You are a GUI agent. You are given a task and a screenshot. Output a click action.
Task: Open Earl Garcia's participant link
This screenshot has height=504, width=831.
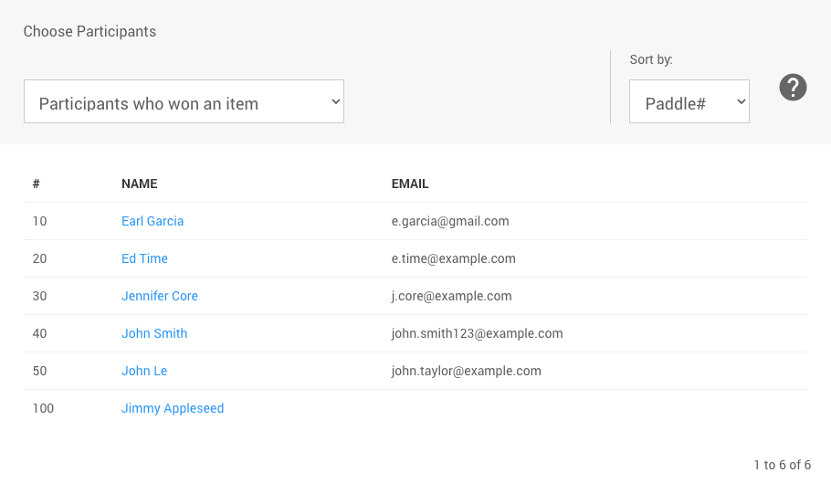tap(153, 221)
